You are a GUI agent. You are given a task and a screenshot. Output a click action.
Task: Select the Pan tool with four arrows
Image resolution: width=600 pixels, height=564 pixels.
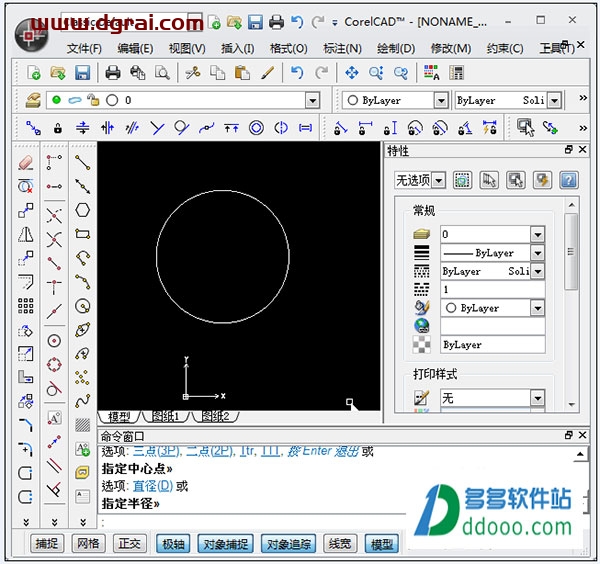pos(351,72)
